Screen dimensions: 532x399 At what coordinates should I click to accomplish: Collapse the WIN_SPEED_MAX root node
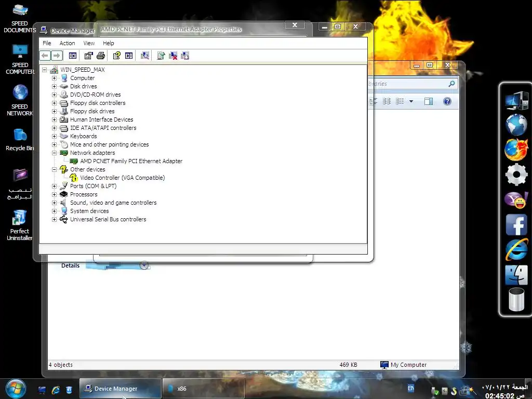(x=45, y=70)
